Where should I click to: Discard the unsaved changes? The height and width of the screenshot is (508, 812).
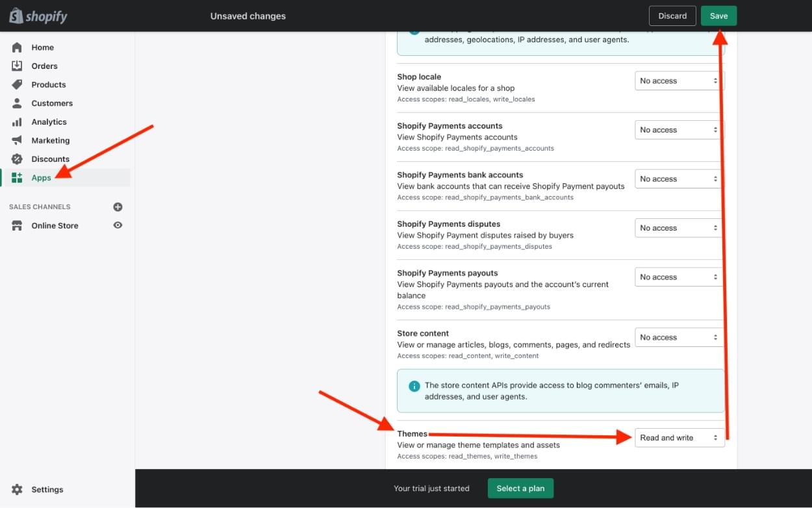pos(672,16)
